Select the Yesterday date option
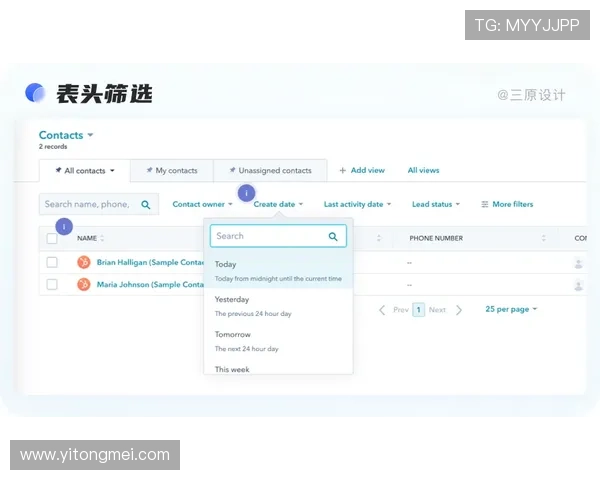 [x=278, y=306]
